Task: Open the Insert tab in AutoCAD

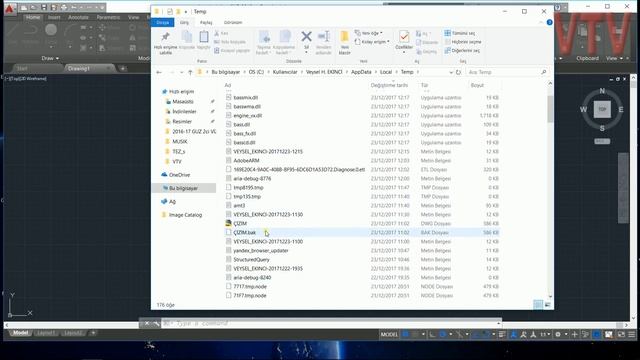Action: point(54,18)
